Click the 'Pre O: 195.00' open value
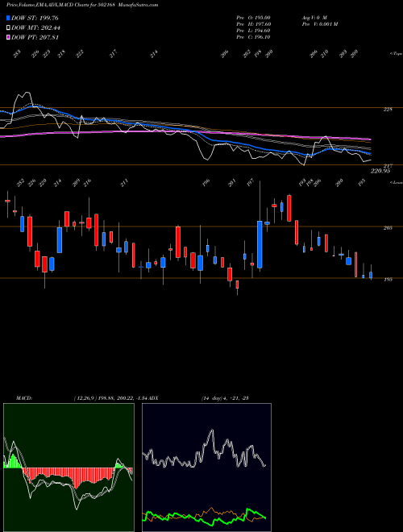This screenshot has height=532, width=403. tap(253, 18)
